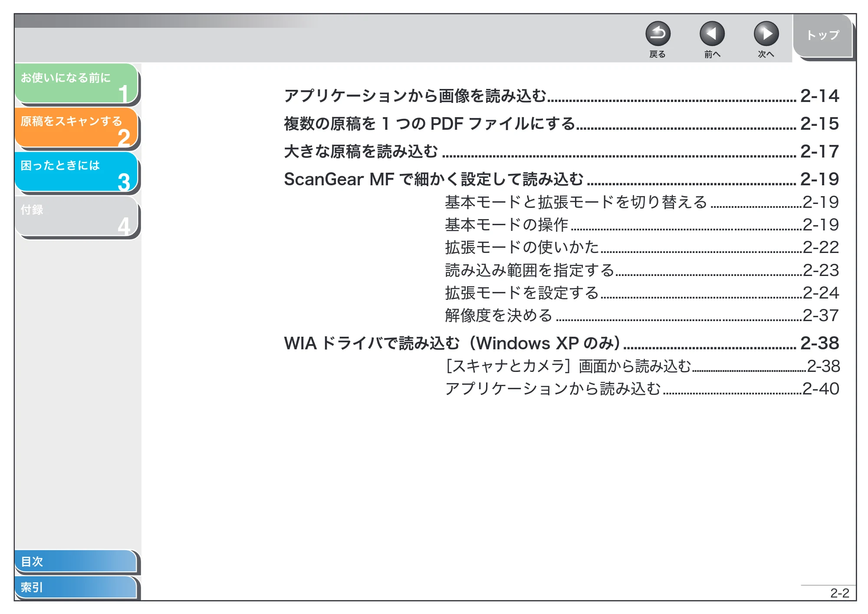Open the トップ tab
The image size is (868, 614).
(823, 36)
